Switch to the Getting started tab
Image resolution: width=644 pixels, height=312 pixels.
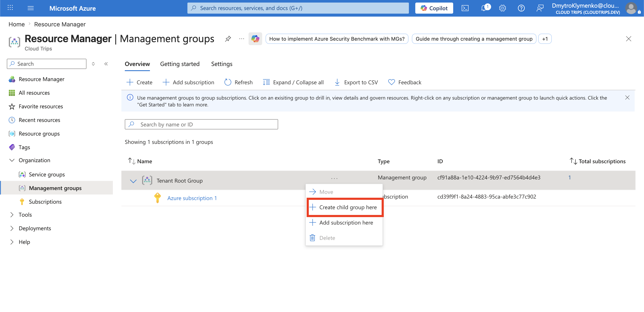coord(180,64)
